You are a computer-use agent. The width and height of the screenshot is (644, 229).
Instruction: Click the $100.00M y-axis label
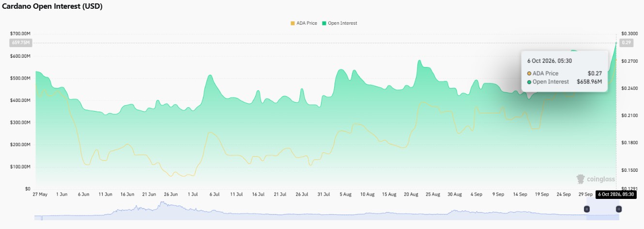tap(20, 167)
